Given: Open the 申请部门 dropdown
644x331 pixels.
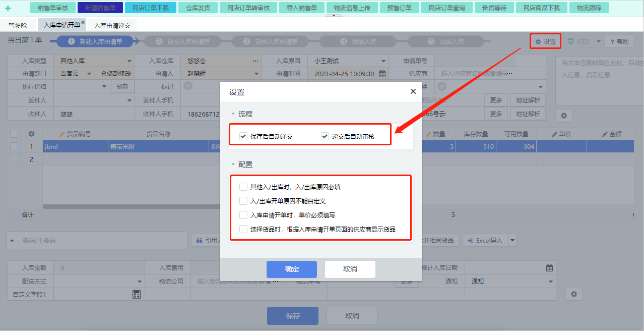Looking at the screenshot, I should 89,74.
